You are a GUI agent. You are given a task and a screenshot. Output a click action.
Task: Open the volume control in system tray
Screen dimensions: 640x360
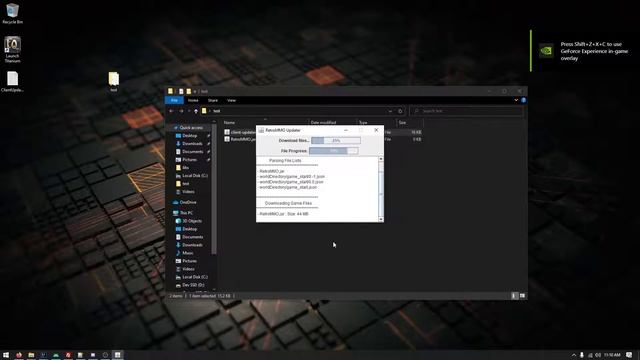(x=598, y=355)
